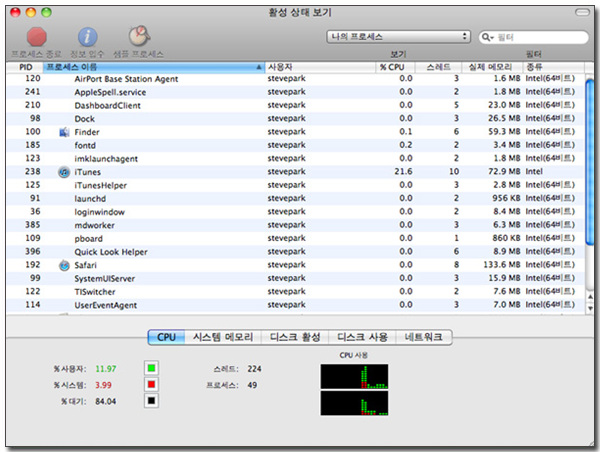Click the lower CPU usage graph

[x=354, y=403]
